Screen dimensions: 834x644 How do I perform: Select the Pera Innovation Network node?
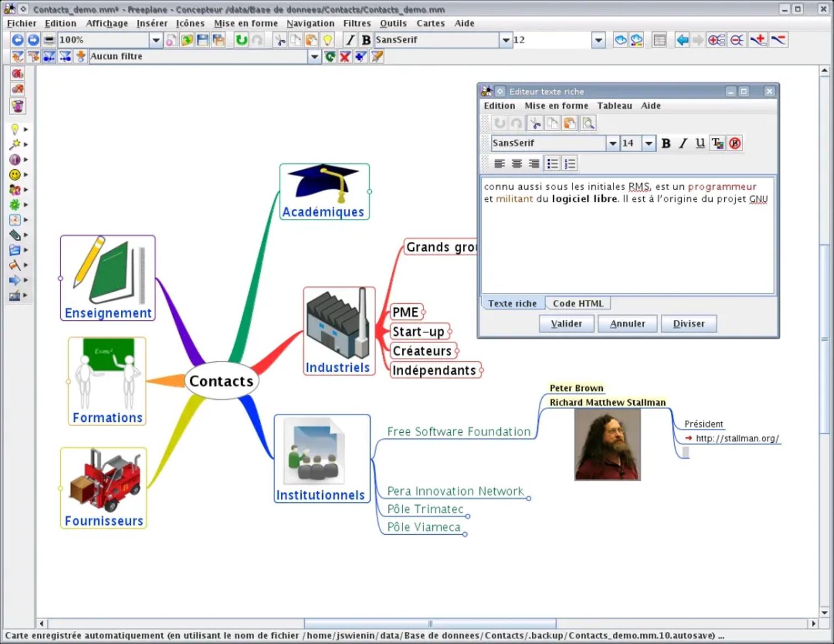[456, 491]
